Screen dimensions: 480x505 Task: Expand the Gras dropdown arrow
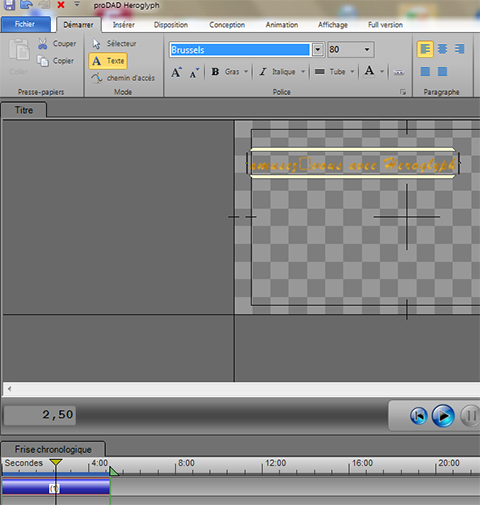pyautogui.click(x=246, y=72)
